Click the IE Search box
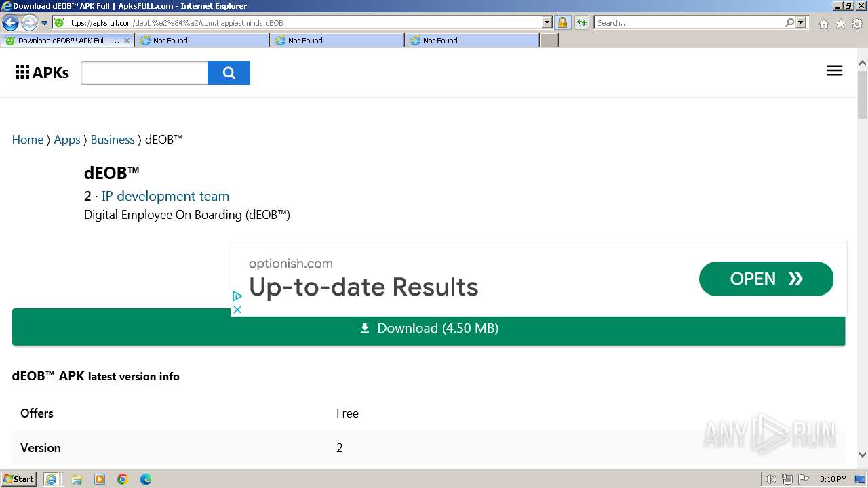 tap(688, 22)
